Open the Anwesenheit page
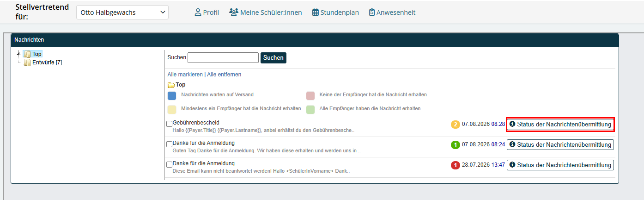 pos(392,12)
